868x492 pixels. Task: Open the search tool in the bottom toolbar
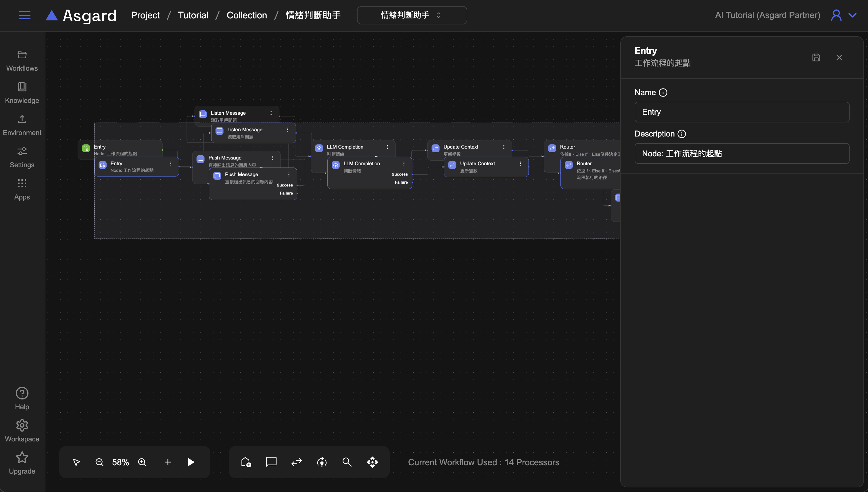[347, 462]
